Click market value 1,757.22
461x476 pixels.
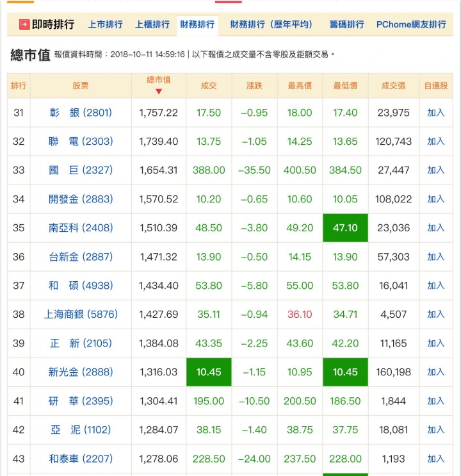point(158,113)
